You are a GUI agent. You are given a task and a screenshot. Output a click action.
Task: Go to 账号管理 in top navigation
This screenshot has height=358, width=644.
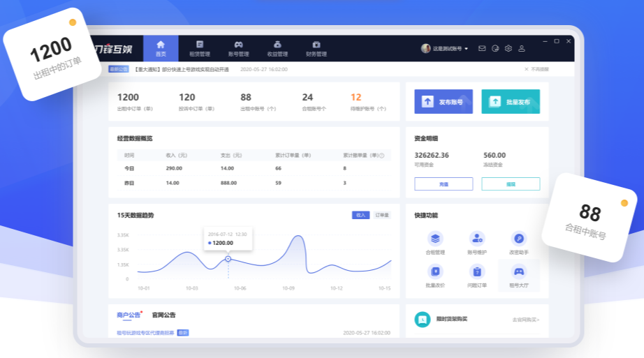click(x=238, y=48)
